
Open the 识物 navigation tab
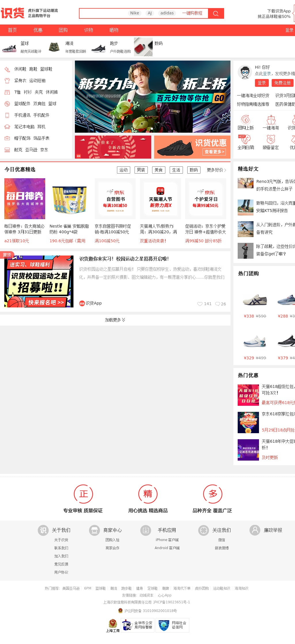pos(88,30)
